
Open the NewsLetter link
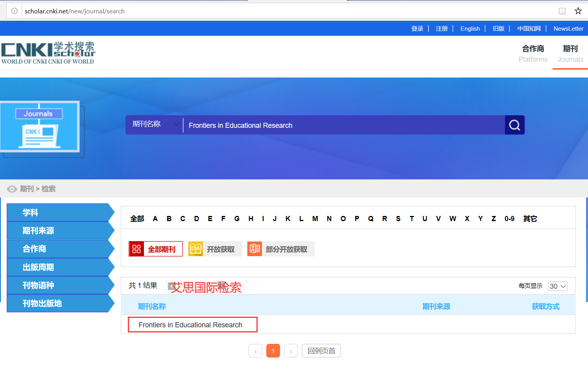pyautogui.click(x=568, y=29)
